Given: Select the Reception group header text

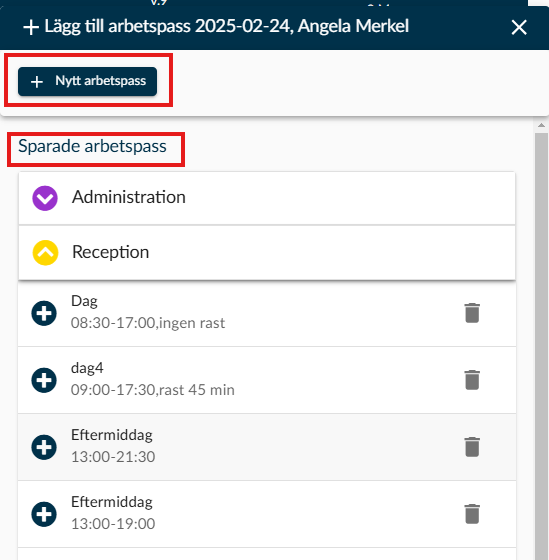Looking at the screenshot, I should 110,252.
